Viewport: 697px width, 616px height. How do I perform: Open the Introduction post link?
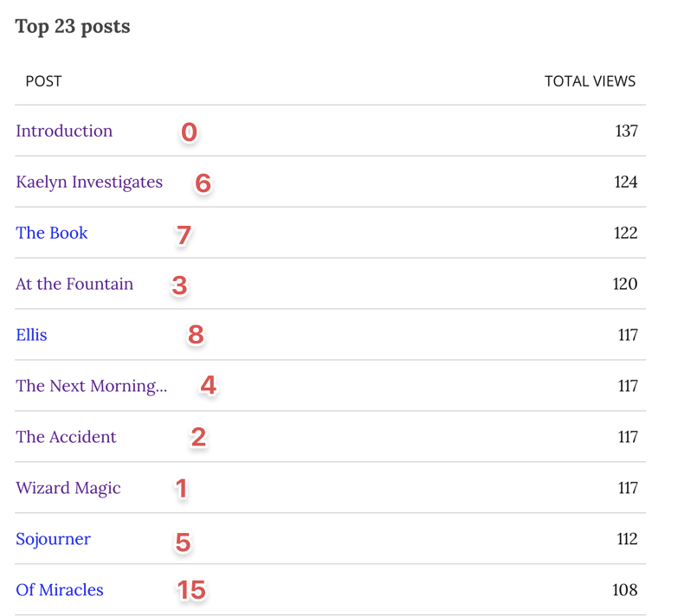pos(64,132)
